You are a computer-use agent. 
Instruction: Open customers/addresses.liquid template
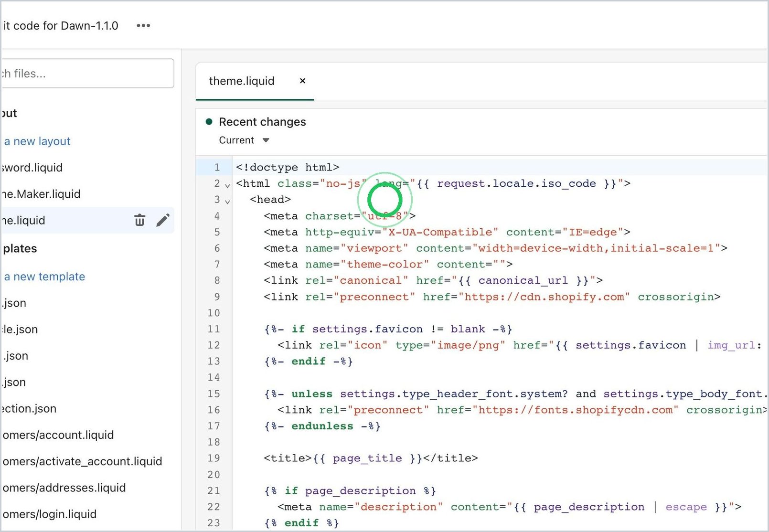64,488
